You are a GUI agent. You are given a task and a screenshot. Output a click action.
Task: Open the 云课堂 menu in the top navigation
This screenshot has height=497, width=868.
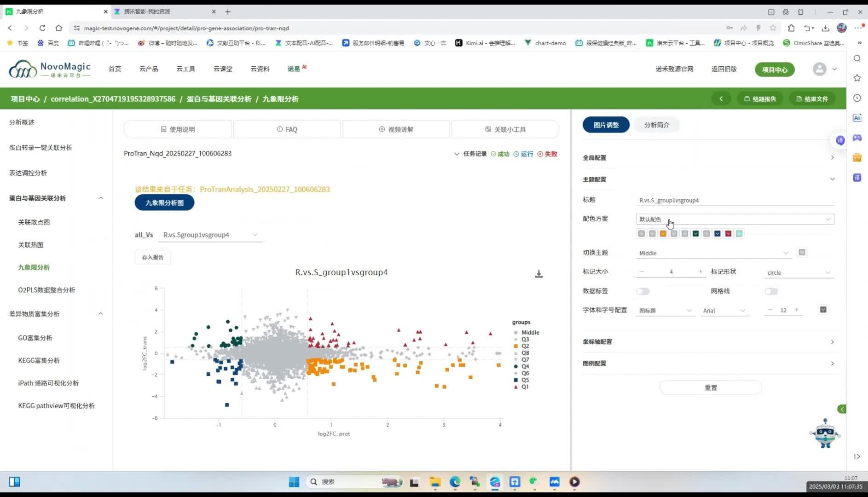pyautogui.click(x=223, y=69)
